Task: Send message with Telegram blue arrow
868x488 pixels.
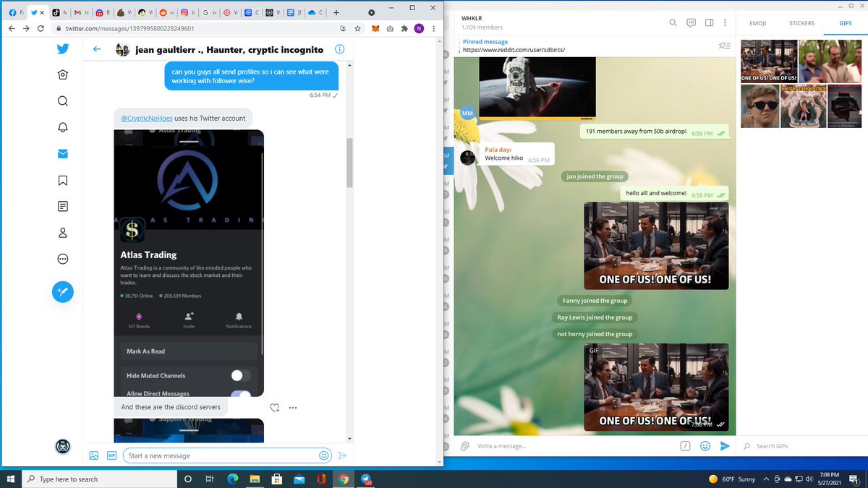Action: pos(725,446)
